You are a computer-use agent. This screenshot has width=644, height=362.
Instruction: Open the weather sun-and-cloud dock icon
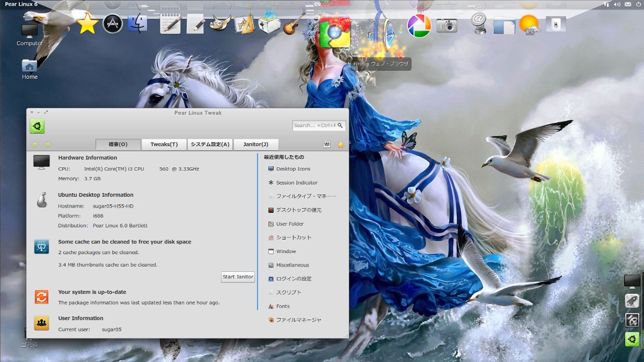[529, 25]
